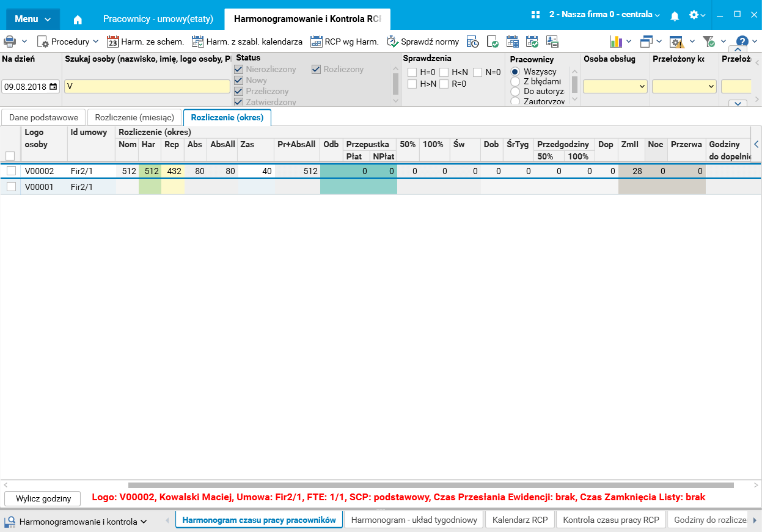Click the Rcp value 432 cell
Viewport: 762px width, 532px height.
tap(173, 171)
